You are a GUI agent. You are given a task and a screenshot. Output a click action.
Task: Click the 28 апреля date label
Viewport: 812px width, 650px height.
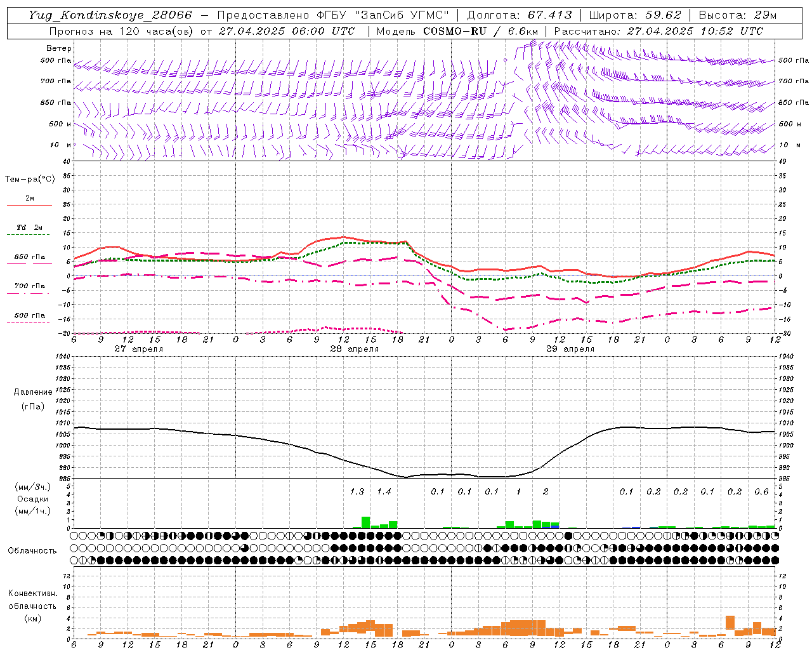[x=355, y=349]
